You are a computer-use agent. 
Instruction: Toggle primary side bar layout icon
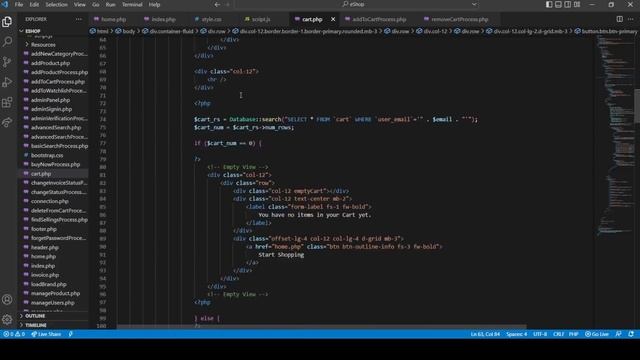(549, 4)
